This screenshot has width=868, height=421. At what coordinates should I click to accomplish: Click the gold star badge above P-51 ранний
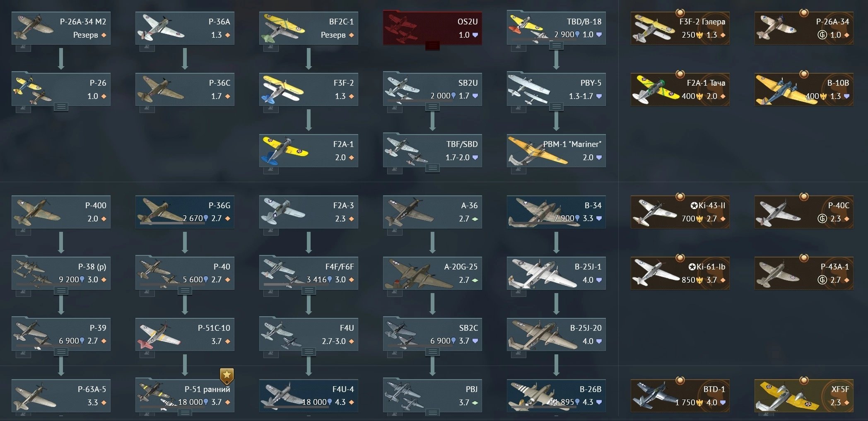pyautogui.click(x=227, y=375)
